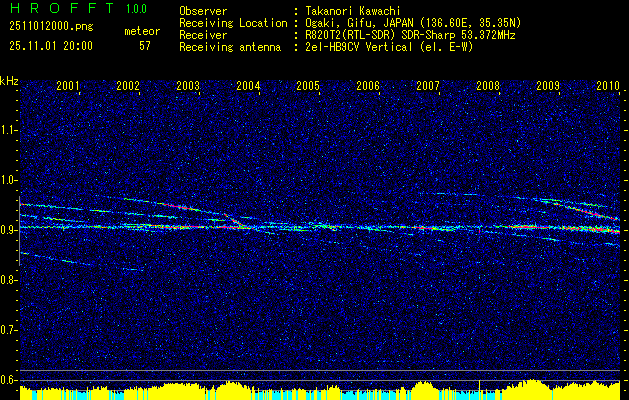629x400 pixels.
Task: Click the HROFFT title text
Action: [x=61, y=8]
